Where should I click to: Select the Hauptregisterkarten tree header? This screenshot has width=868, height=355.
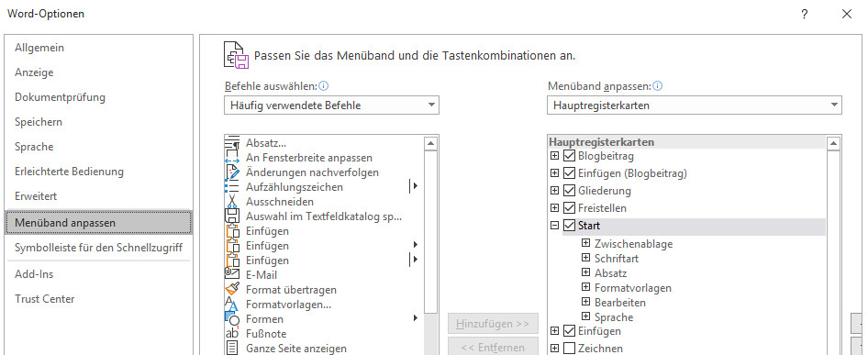pos(601,142)
